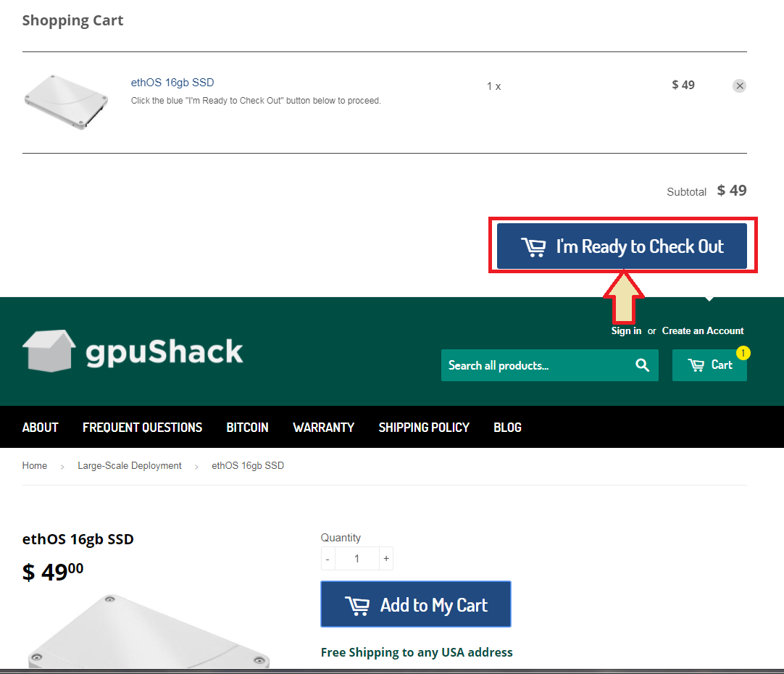Click the yellow cart count badge

click(x=743, y=353)
